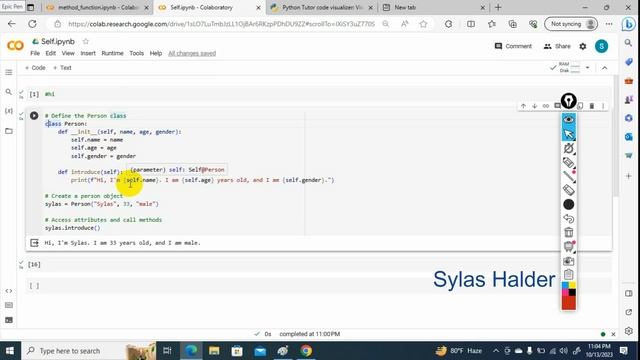Viewport: 640px width, 360px height.
Task: Open Colab variables panel
Action: [x=9, y=111]
